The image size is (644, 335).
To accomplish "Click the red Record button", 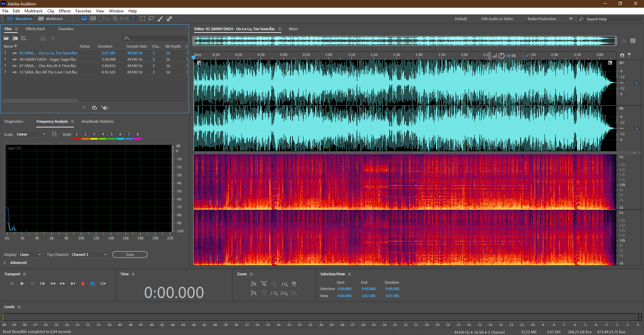I will pos(83,284).
